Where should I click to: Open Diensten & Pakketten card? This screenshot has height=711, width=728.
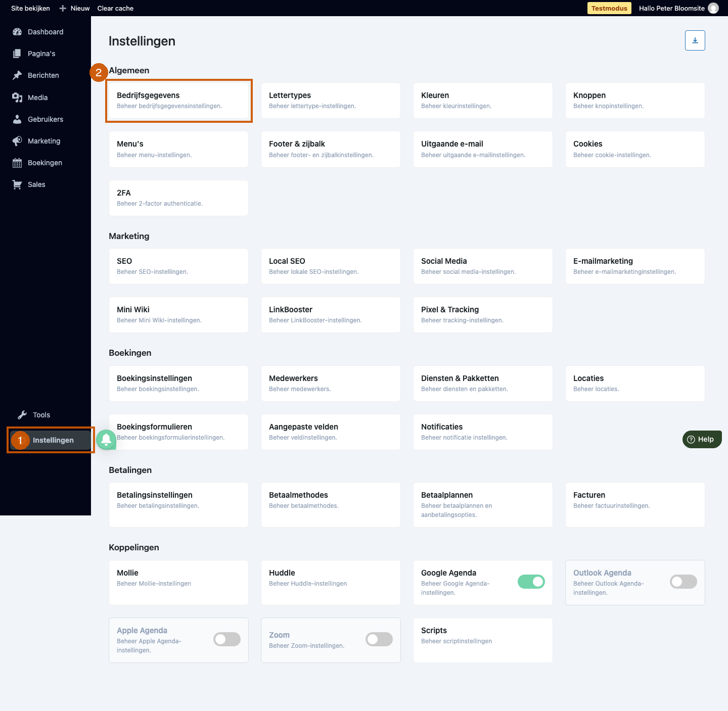[x=483, y=384]
